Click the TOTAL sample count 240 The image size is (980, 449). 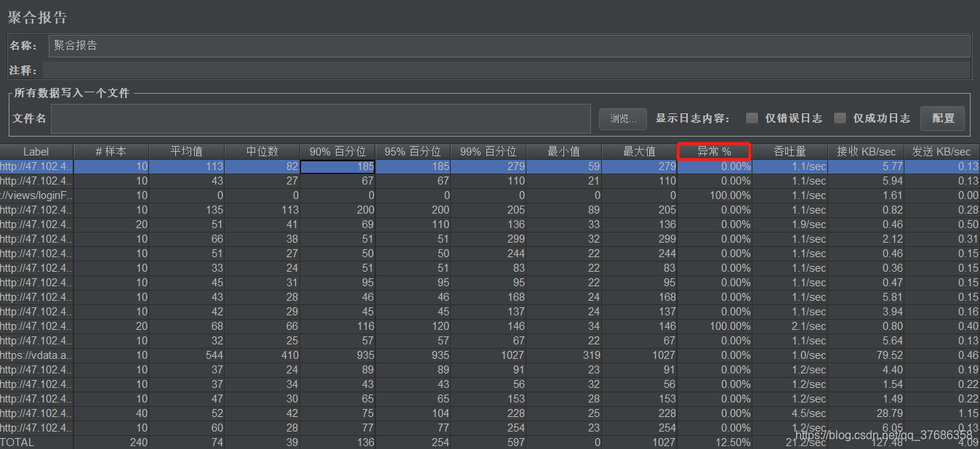click(x=137, y=442)
